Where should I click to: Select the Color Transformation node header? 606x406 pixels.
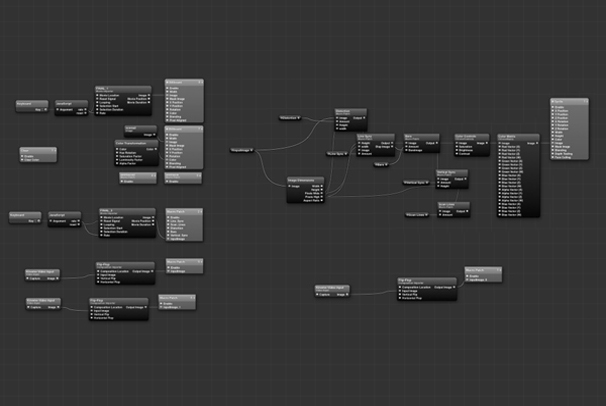[x=137, y=142]
